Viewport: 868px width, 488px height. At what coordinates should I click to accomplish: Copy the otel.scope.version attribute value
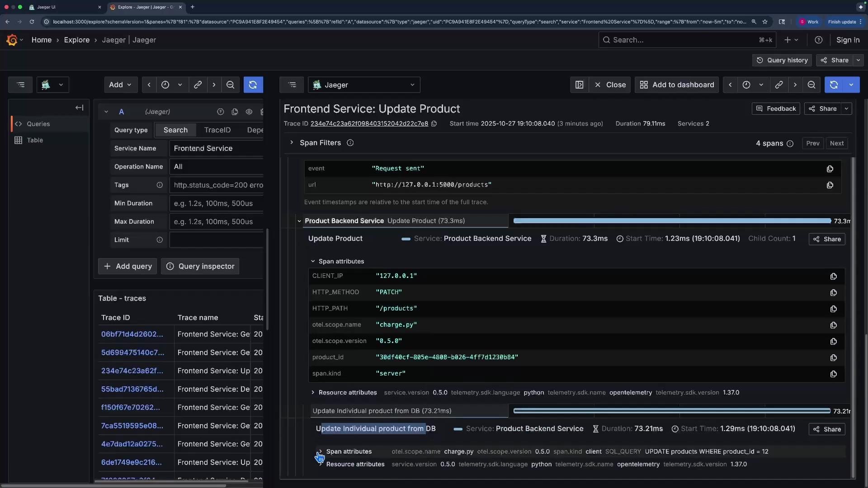tap(833, 341)
